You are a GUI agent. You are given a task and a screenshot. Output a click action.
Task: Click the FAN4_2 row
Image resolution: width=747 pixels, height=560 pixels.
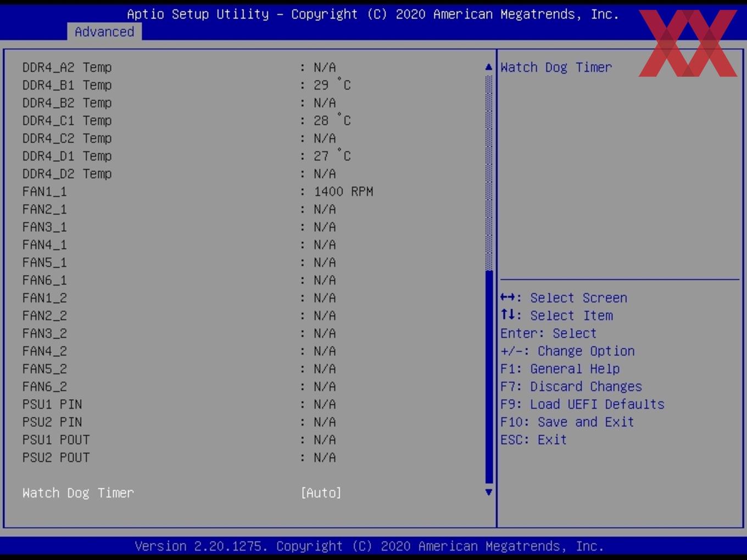point(179,351)
